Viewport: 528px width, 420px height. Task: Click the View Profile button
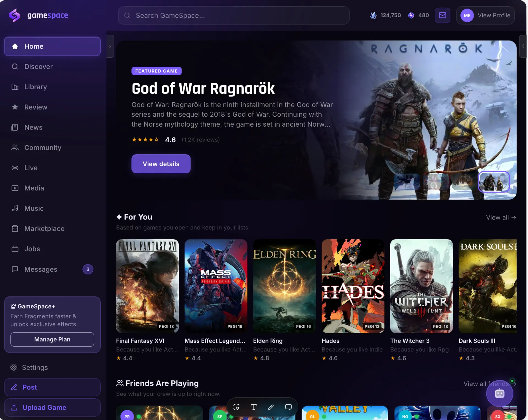tap(485, 15)
